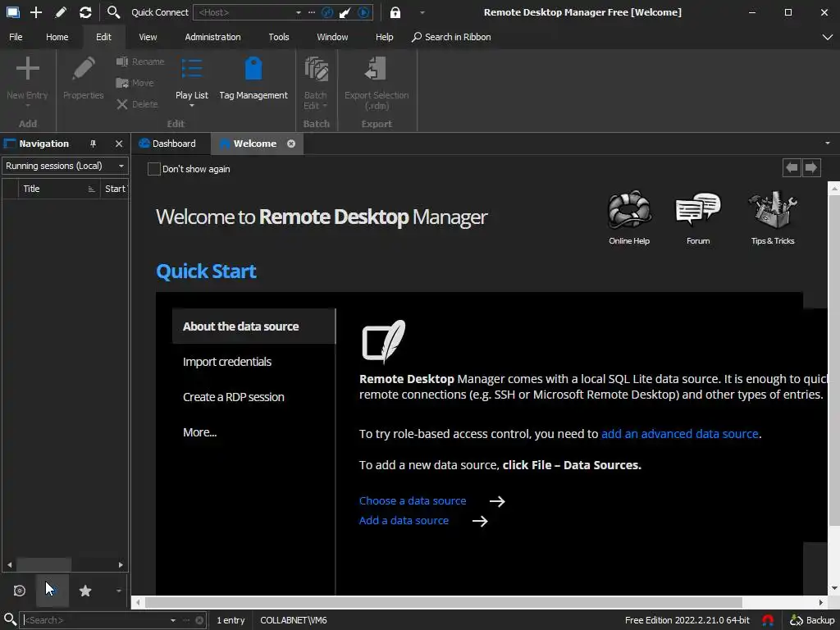Image resolution: width=840 pixels, height=630 pixels.
Task: Click the ellipsis button in Quick Connect bar
Action: 312,12
